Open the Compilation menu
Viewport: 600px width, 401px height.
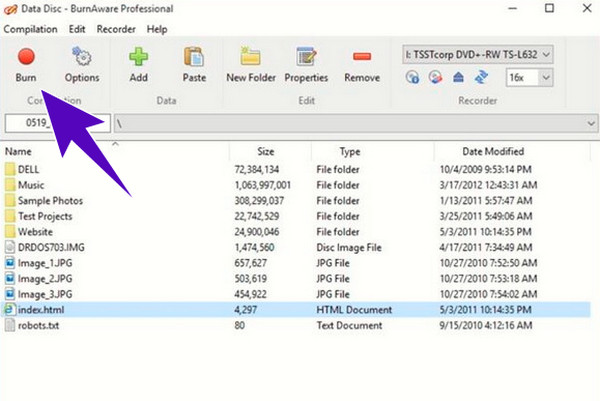pos(31,29)
